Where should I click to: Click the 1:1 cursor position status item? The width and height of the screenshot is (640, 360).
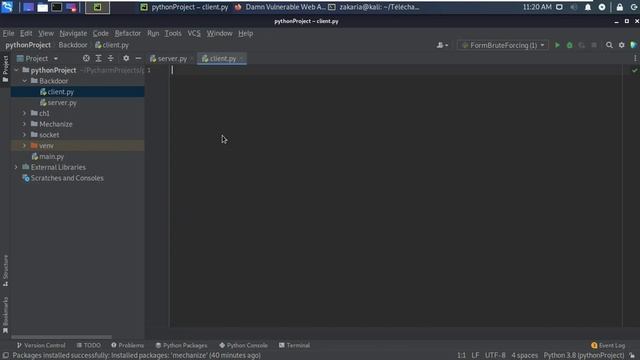click(x=461, y=356)
